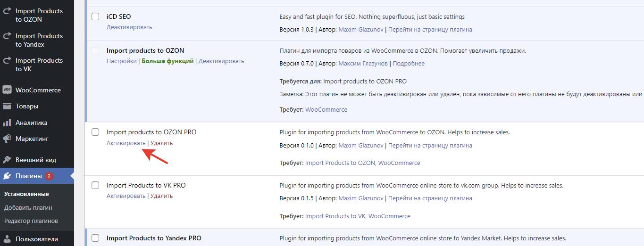
Task: Click Удалить under Import Products to VK PRO
Action: (x=161, y=196)
